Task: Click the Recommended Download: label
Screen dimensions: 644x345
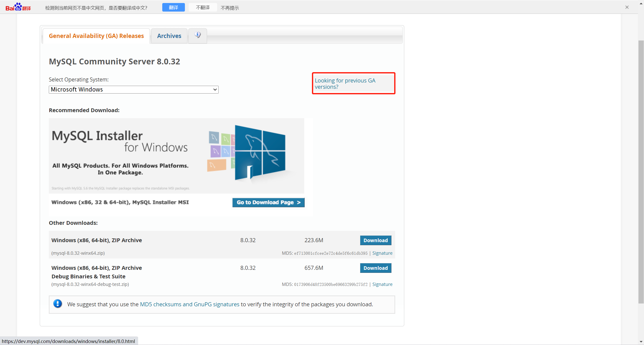Action: click(84, 110)
